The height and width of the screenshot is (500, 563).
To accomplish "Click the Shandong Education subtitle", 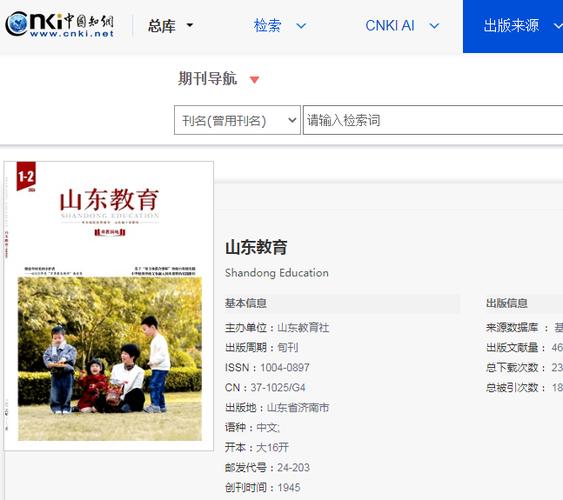I will pos(277,273).
